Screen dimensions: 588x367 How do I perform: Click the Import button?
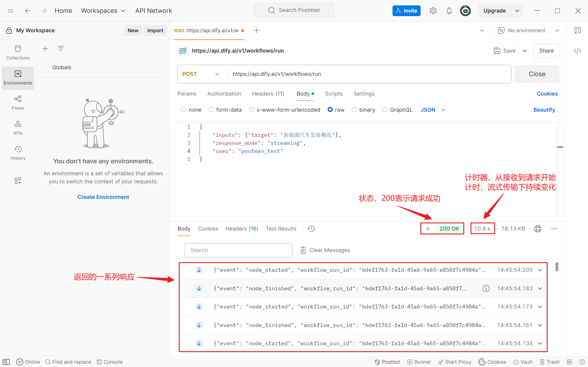click(x=155, y=30)
